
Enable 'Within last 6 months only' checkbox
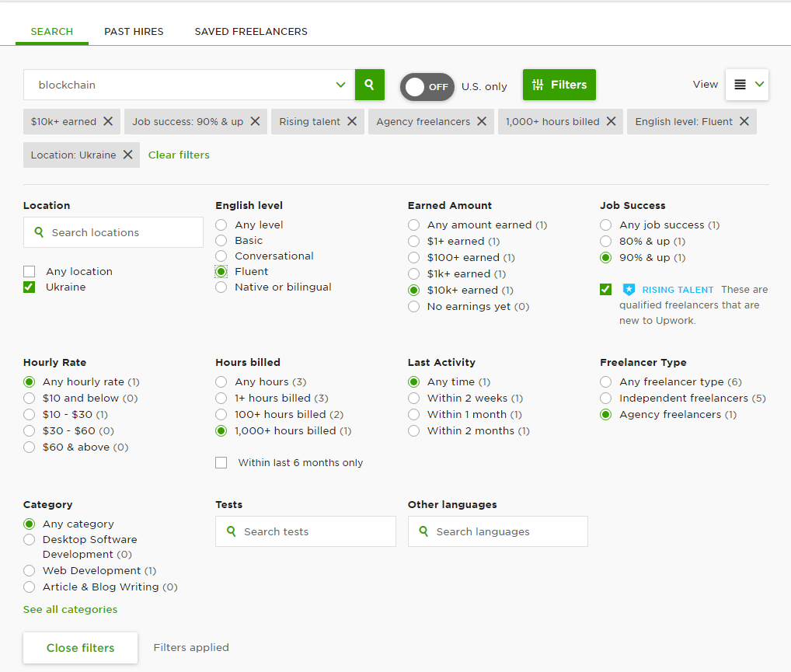pyautogui.click(x=221, y=463)
